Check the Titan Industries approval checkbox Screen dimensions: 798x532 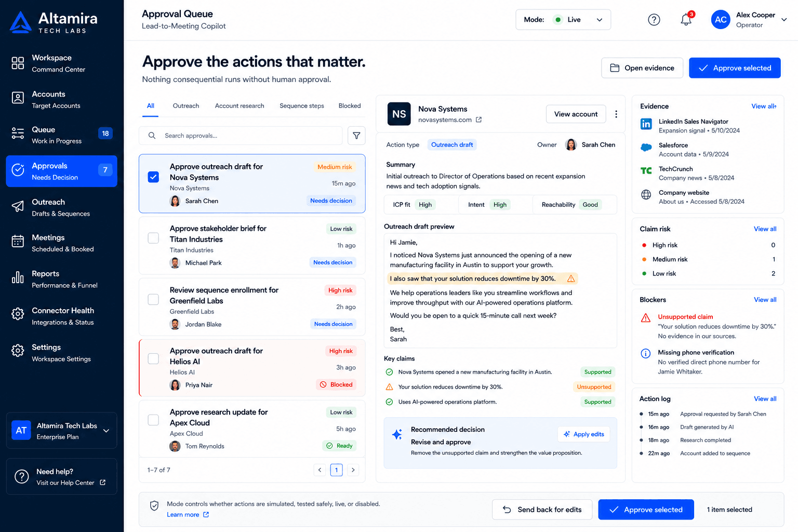coord(153,238)
